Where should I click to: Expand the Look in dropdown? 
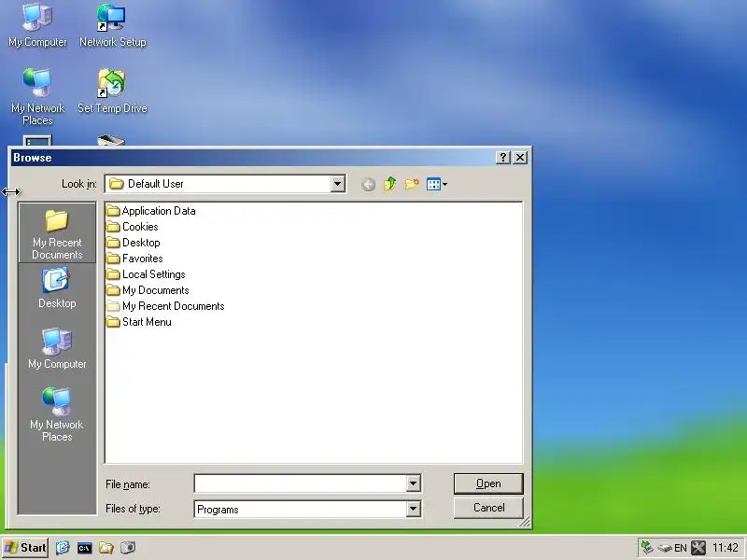pos(338,184)
